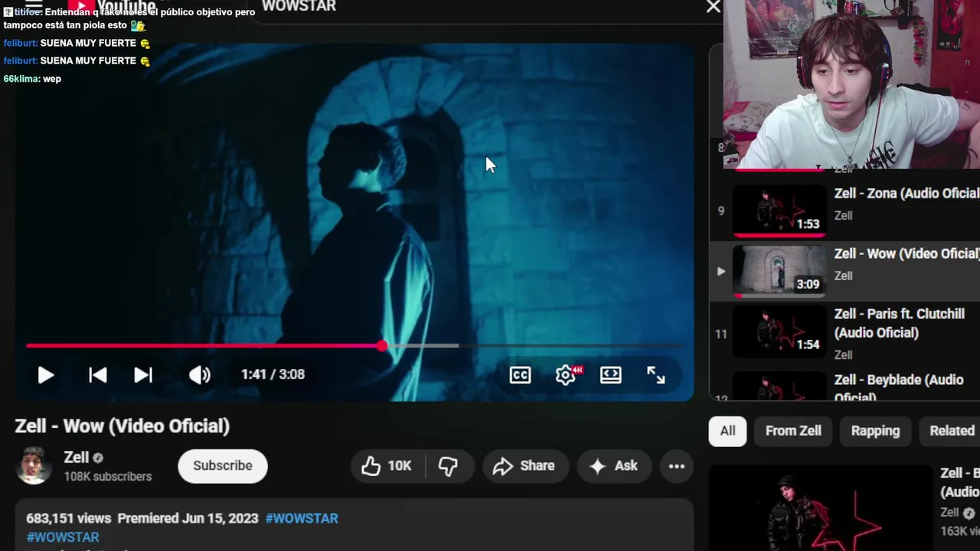Image resolution: width=980 pixels, height=551 pixels.
Task: Select the Rapping filter chip
Action: [x=875, y=431]
